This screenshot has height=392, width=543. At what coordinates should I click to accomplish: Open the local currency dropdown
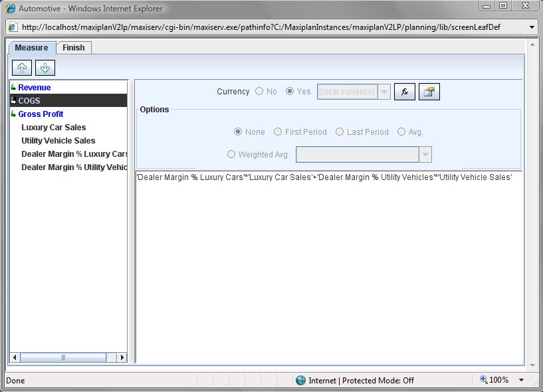[384, 92]
